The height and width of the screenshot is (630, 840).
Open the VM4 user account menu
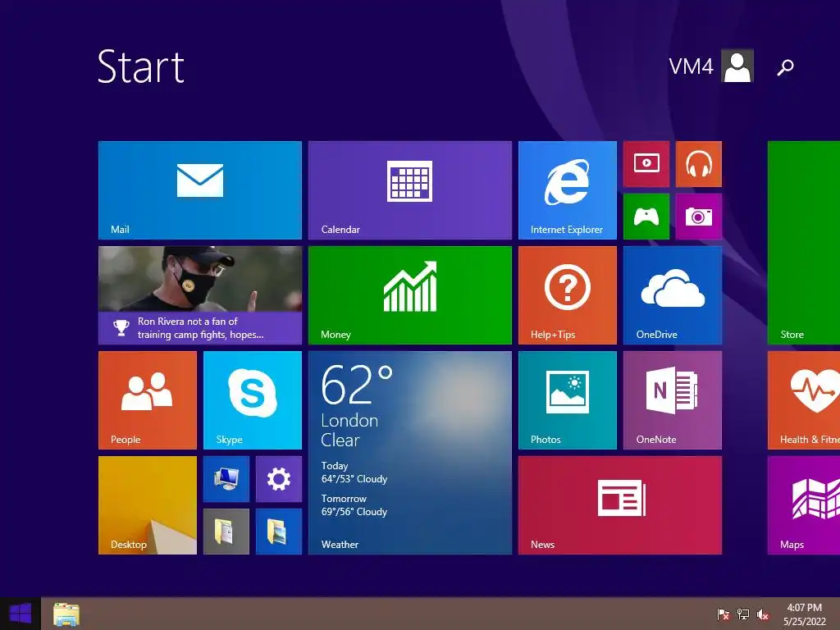(711, 66)
